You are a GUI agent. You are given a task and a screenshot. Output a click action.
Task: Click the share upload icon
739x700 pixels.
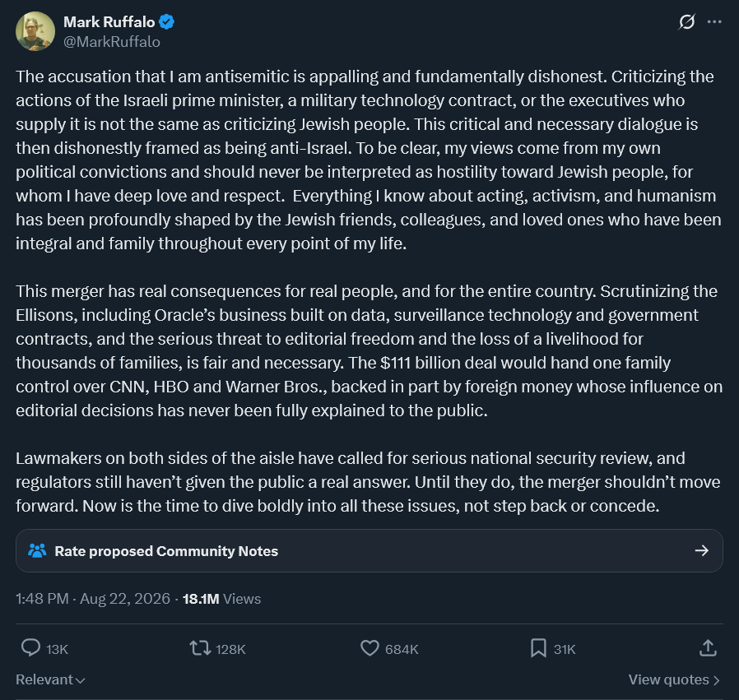pos(708,648)
